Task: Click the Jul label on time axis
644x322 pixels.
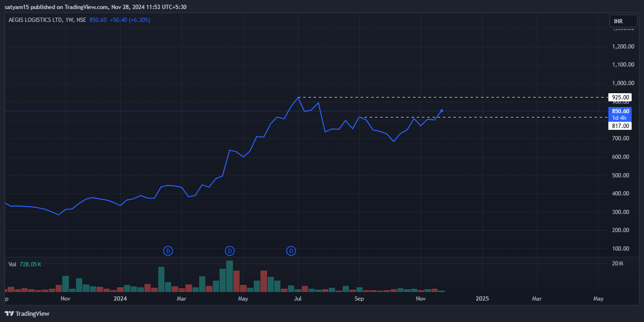Action: point(298,299)
